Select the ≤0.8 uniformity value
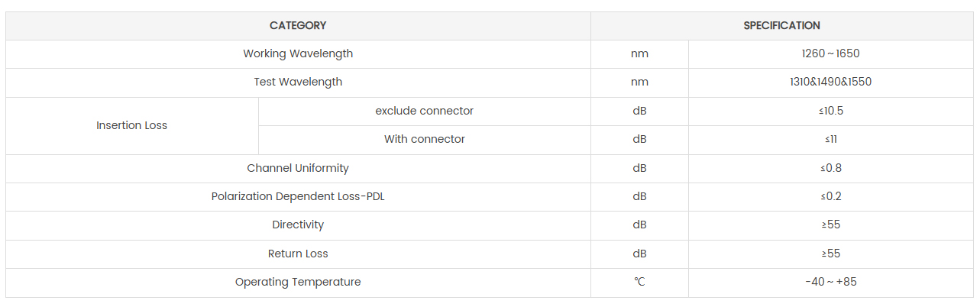 (830, 169)
